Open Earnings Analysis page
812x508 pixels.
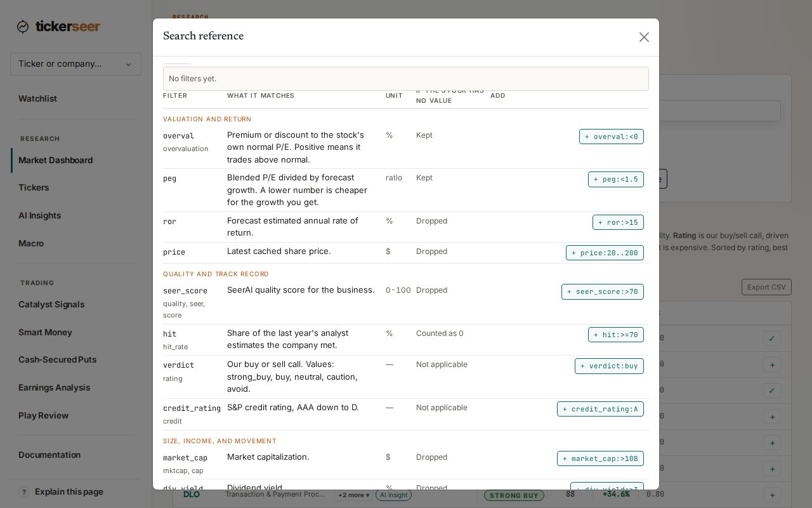tap(54, 387)
